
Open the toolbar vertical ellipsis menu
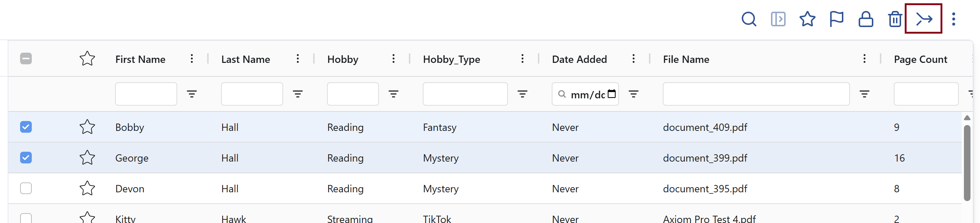point(953,19)
